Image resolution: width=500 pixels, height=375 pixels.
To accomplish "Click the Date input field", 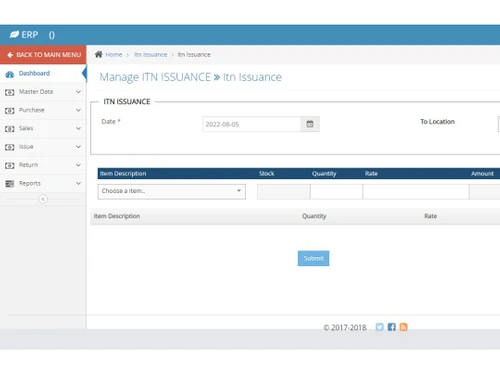I will [252, 124].
